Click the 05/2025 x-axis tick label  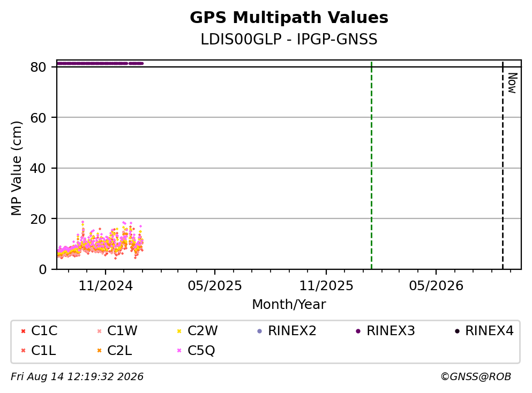coord(215,286)
